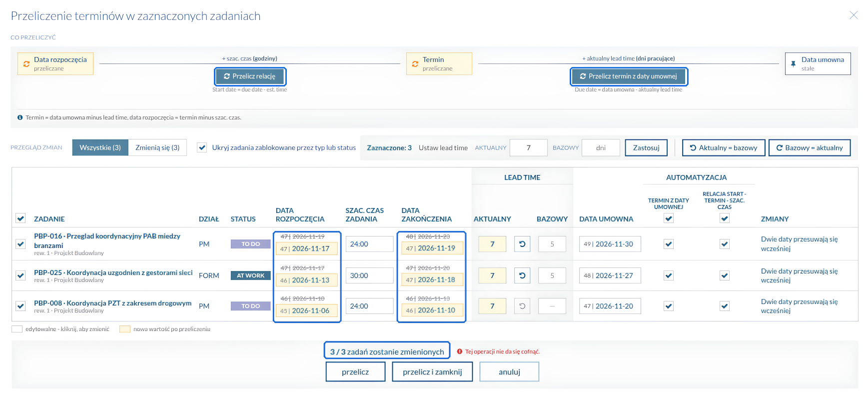Reset lead time for PBP-025 row
The width and height of the screenshot is (868, 395).
522,275
